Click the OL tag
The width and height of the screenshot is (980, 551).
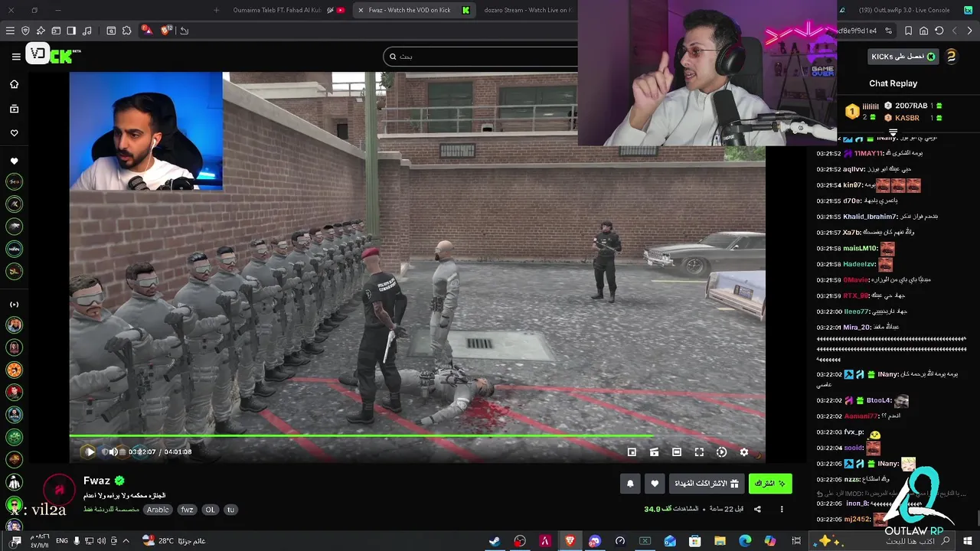[210, 510]
